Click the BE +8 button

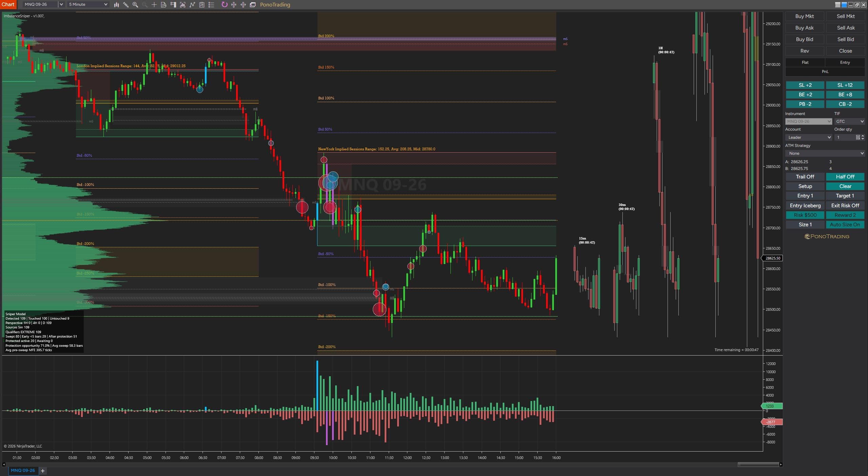click(845, 95)
